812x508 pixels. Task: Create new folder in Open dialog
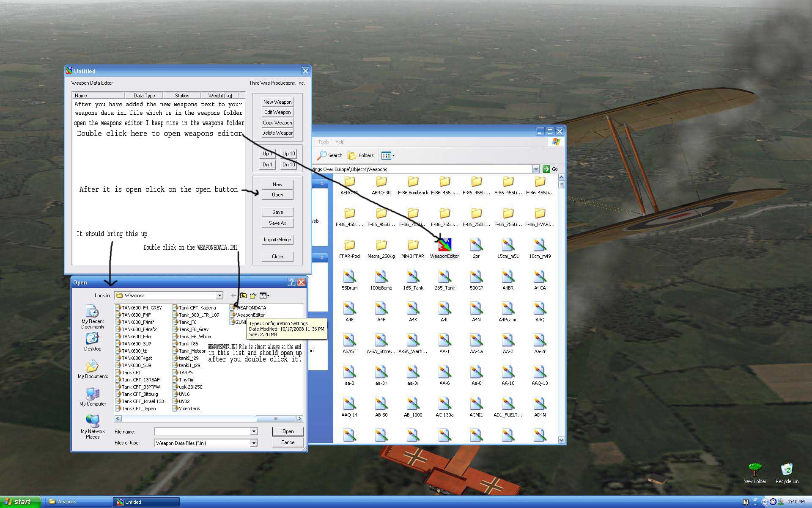253,295
